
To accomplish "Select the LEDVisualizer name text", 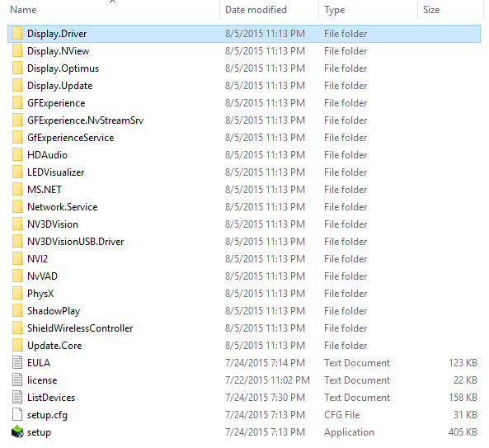I will tap(55, 172).
